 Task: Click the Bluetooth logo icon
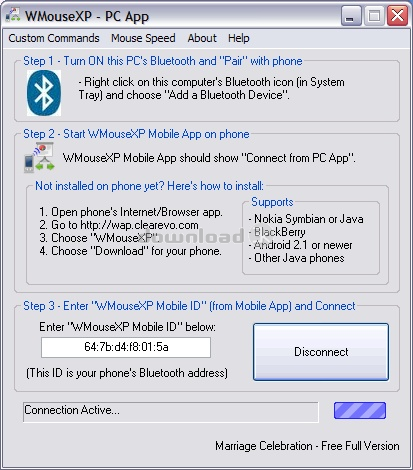tap(44, 93)
